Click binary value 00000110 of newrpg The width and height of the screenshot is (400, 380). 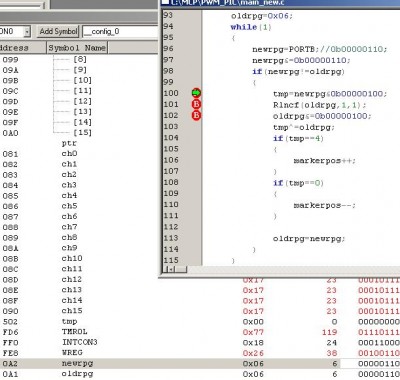tap(379, 364)
